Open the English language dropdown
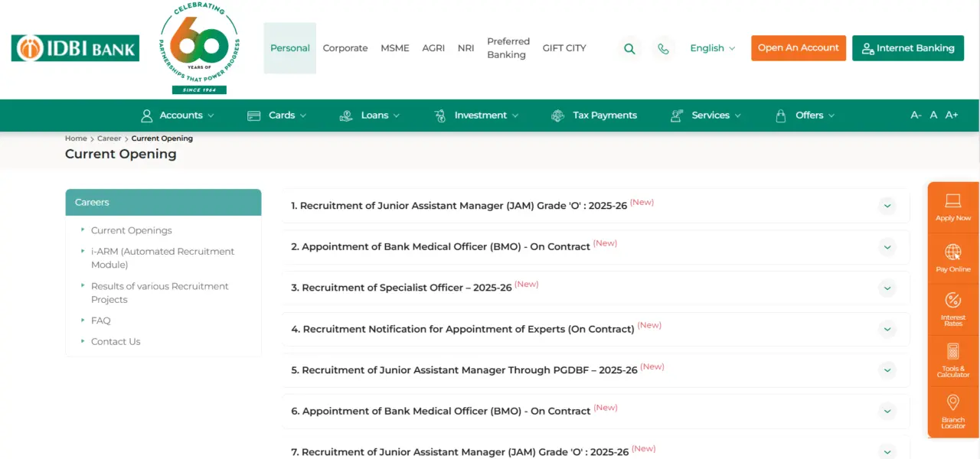The height and width of the screenshot is (459, 980). [712, 48]
